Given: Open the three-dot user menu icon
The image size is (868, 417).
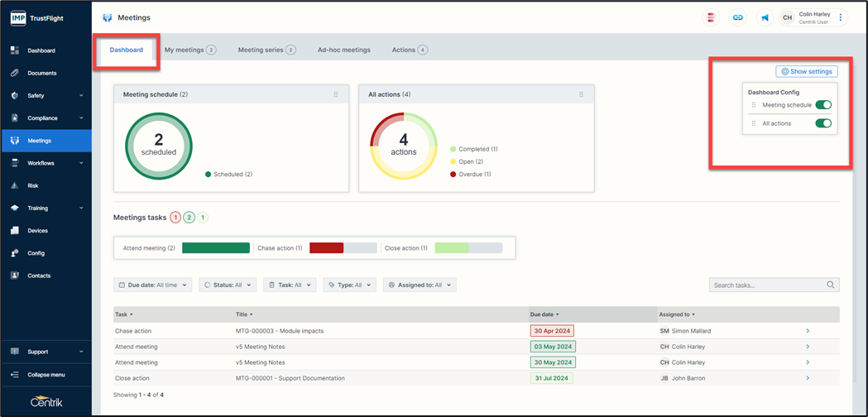Looking at the screenshot, I should (x=841, y=17).
